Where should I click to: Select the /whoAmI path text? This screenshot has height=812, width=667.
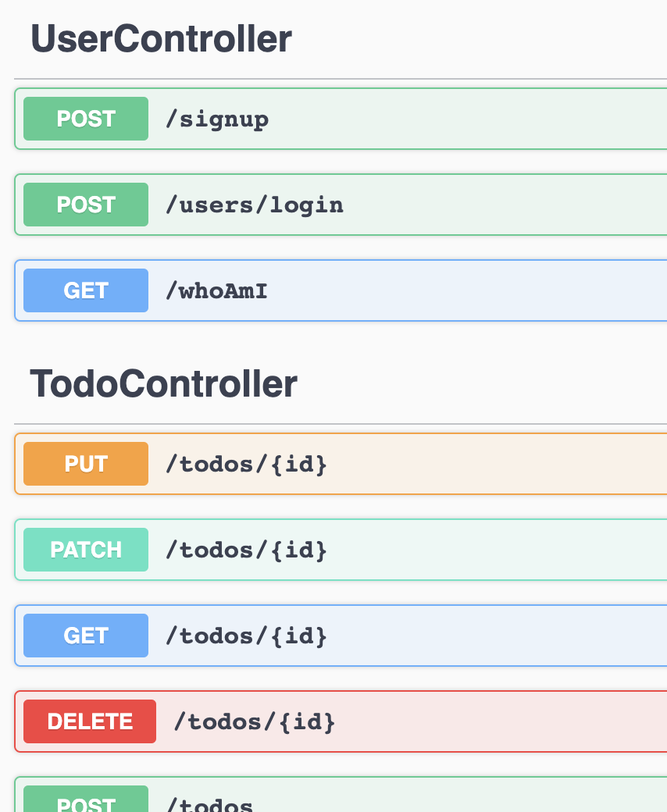pyautogui.click(x=216, y=291)
